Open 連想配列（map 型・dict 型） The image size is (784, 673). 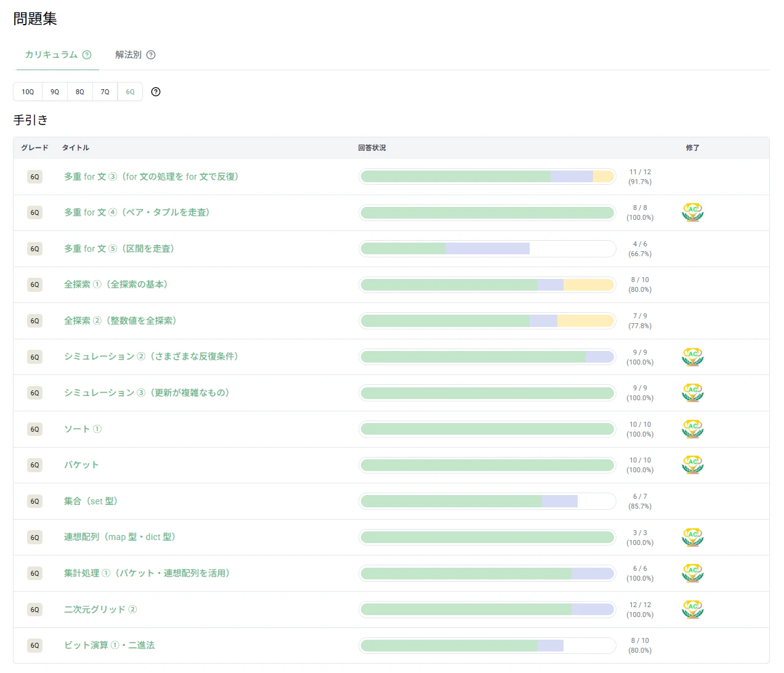(120, 537)
